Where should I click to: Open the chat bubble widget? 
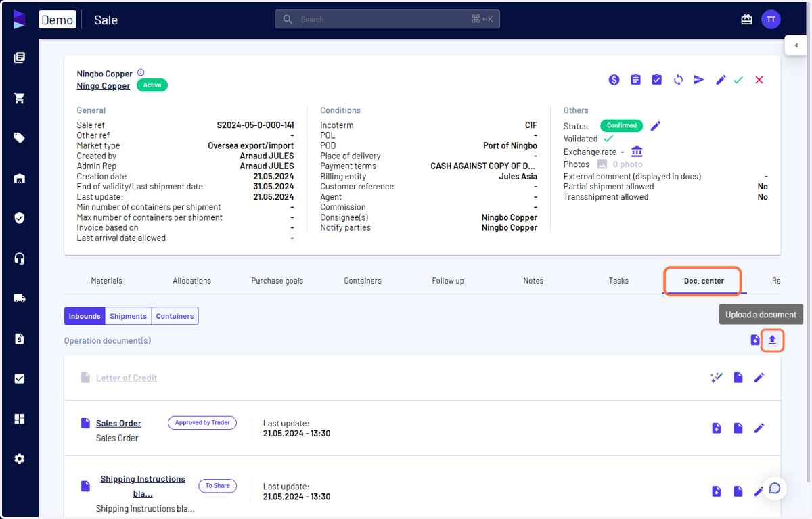tap(775, 489)
